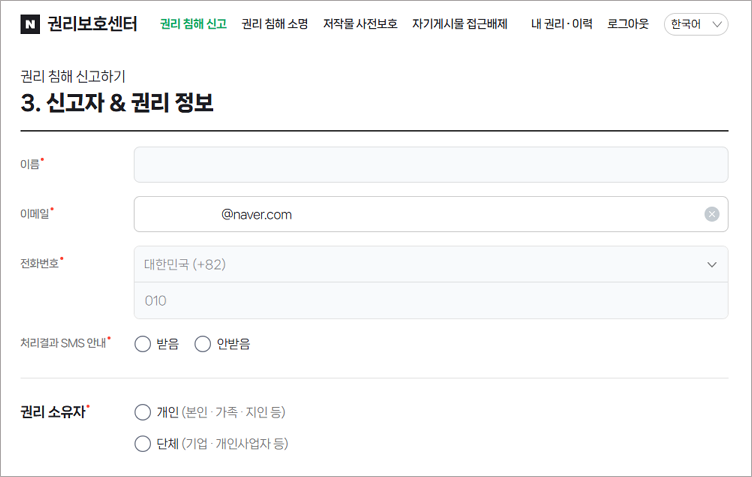Select 안받음 for SMS notification
The width and height of the screenshot is (752, 477).
pyautogui.click(x=203, y=344)
